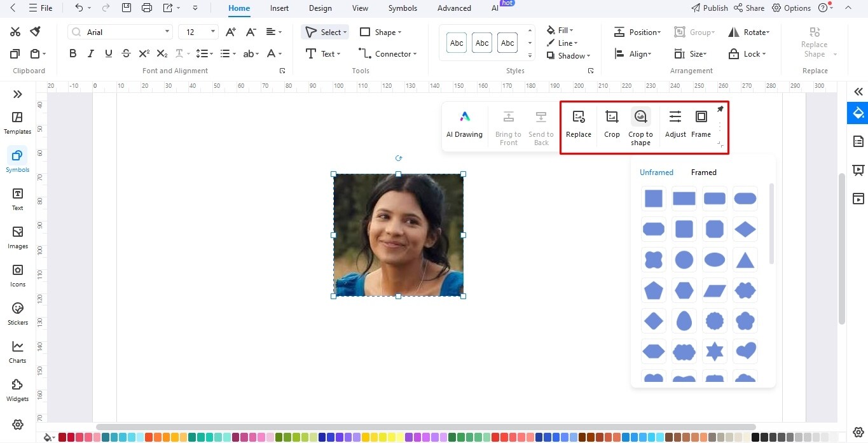Click the Publish button
This screenshot has width=868, height=443.
pyautogui.click(x=710, y=8)
